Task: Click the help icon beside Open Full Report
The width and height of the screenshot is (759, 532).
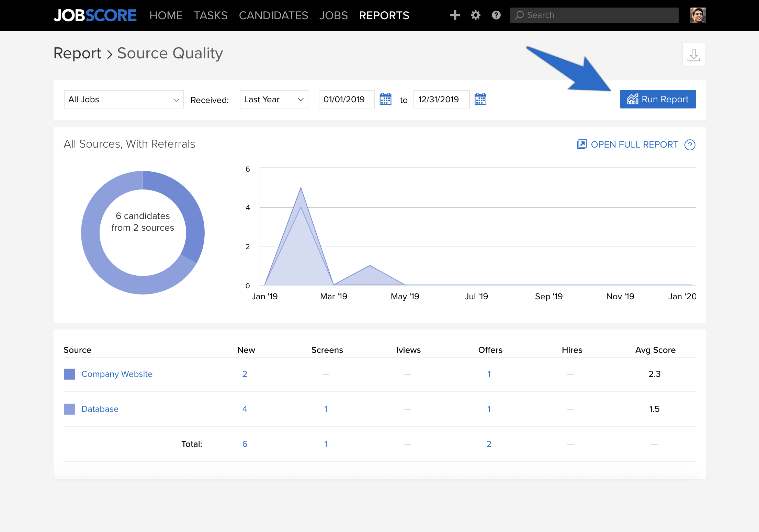Action: pos(690,145)
